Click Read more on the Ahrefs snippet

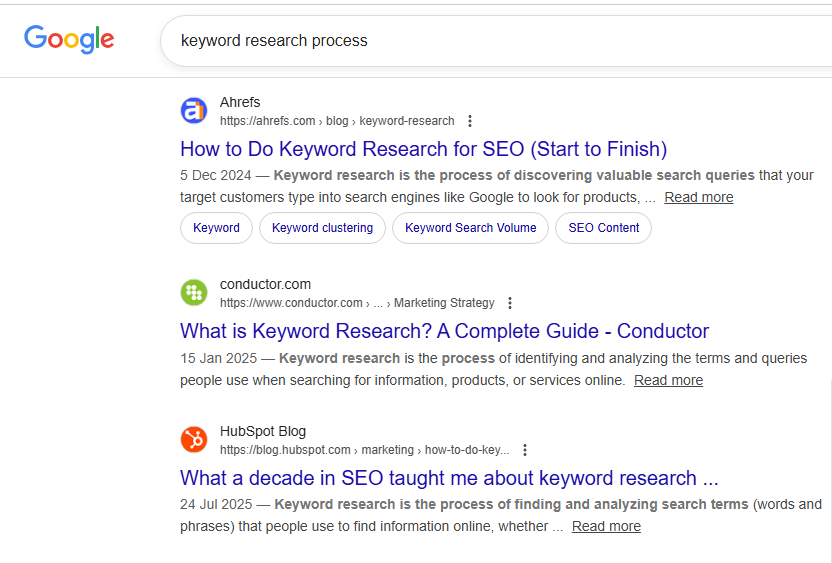pos(698,197)
